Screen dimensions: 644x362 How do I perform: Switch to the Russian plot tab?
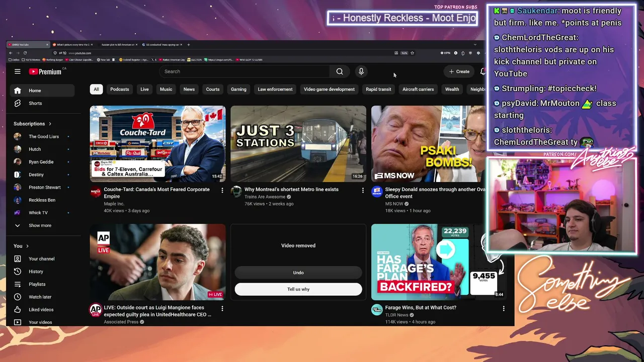pos(118,45)
